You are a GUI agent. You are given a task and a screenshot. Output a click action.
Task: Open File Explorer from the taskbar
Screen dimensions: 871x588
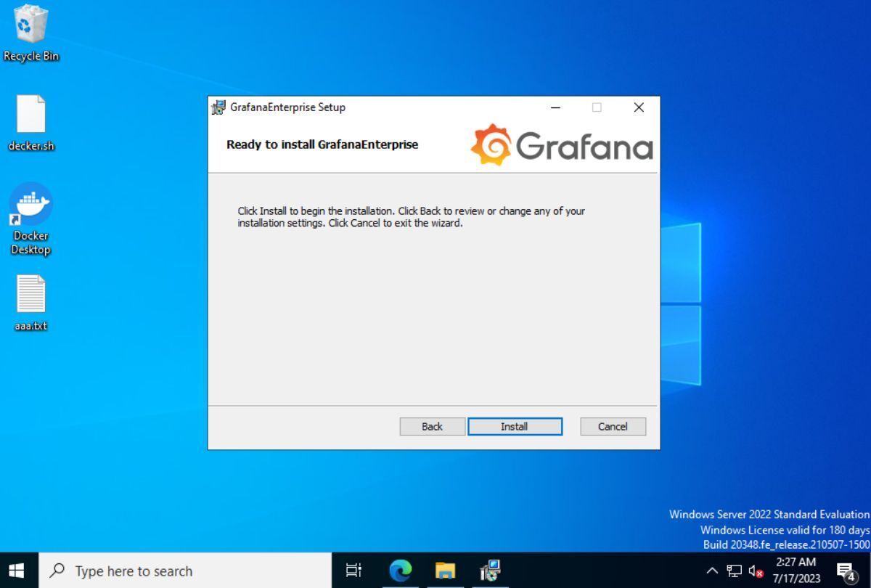[445, 571]
